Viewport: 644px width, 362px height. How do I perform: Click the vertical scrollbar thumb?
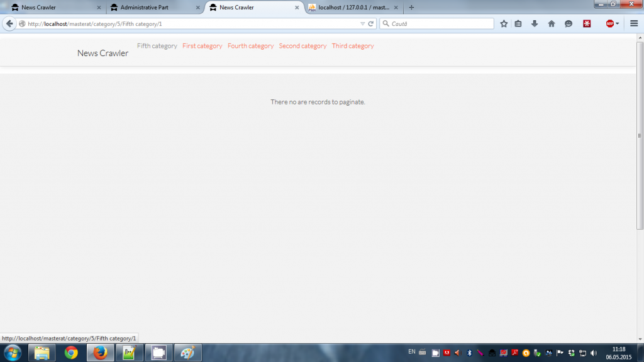tap(640, 135)
